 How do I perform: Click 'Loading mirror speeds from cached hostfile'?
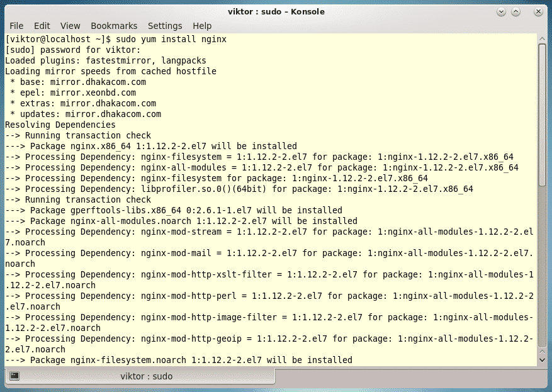[x=111, y=71]
